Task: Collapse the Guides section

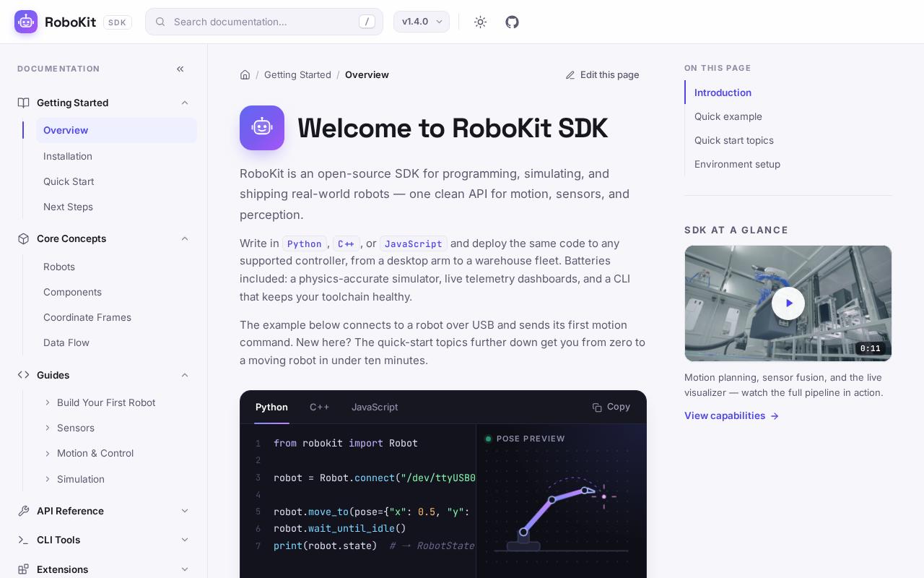Action: click(185, 375)
